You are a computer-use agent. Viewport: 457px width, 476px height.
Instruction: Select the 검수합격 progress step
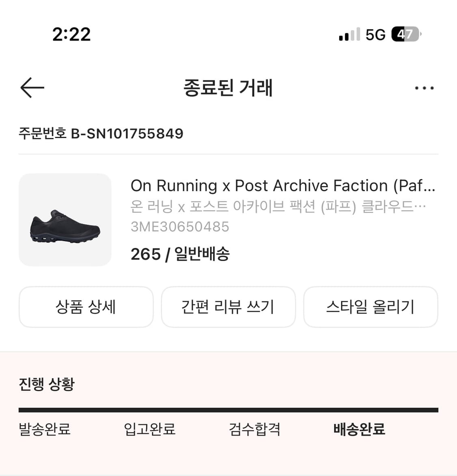(x=255, y=429)
